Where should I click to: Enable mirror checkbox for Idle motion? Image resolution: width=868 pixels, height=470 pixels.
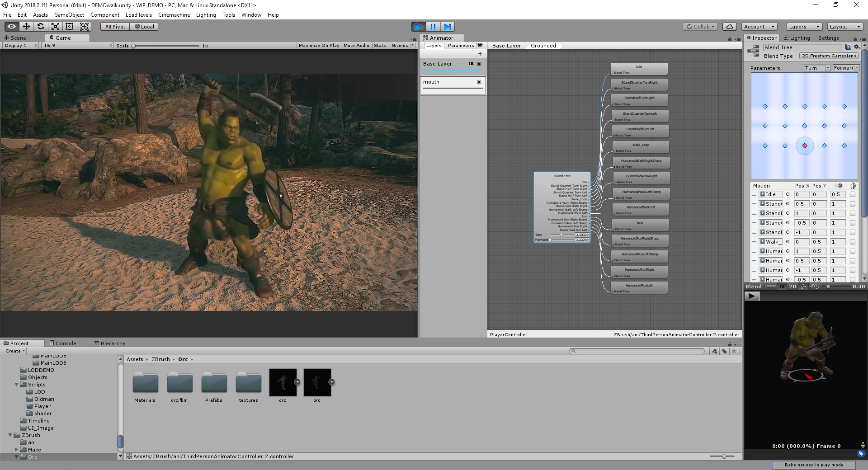pos(852,194)
